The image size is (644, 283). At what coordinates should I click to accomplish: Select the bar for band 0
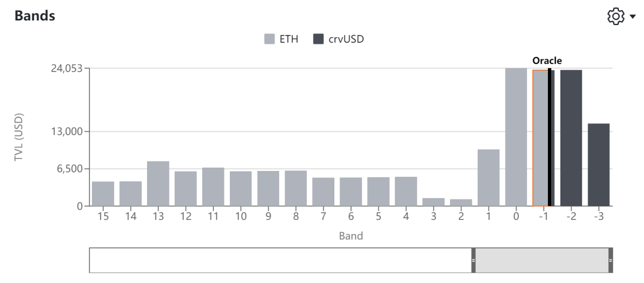(x=516, y=137)
